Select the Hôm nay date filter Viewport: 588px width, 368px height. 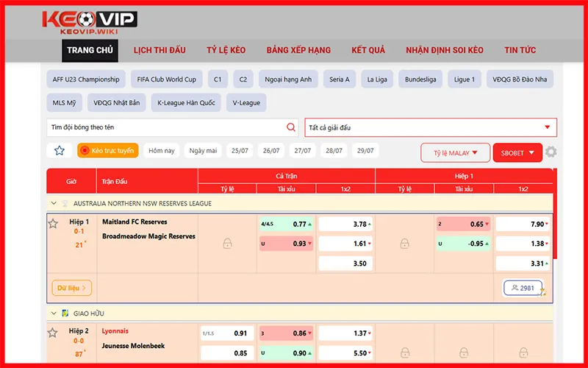(161, 151)
